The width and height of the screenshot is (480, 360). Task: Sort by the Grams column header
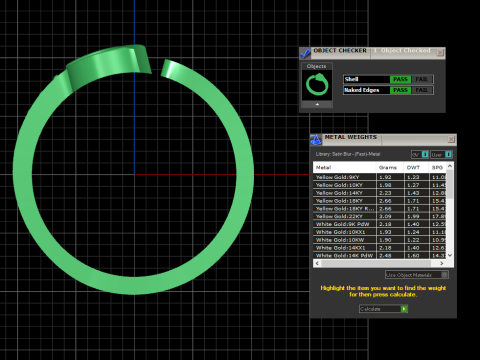point(390,167)
